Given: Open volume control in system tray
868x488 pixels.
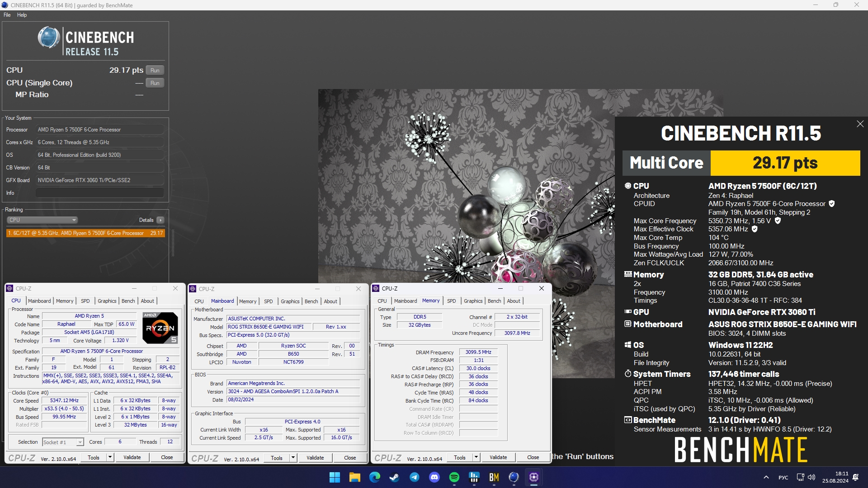Looking at the screenshot, I should [811, 477].
